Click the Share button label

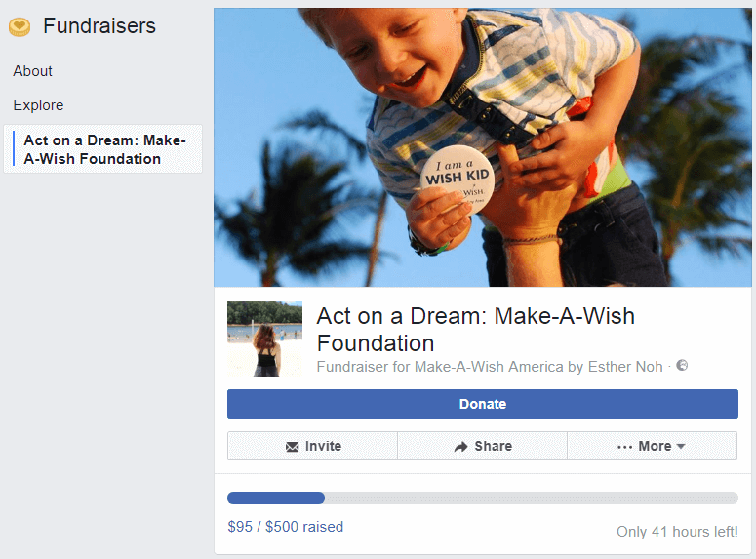494,446
